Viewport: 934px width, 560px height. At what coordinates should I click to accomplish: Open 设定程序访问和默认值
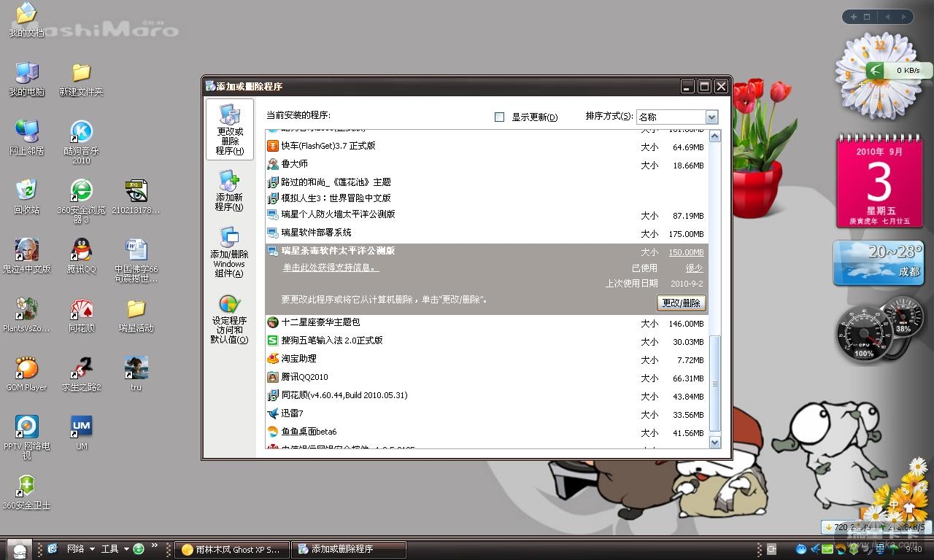[229, 319]
